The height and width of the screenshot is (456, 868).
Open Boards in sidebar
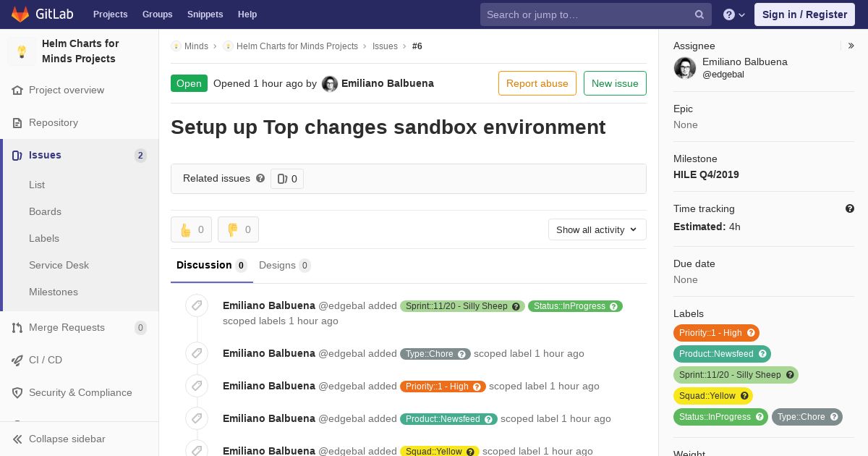click(x=45, y=211)
